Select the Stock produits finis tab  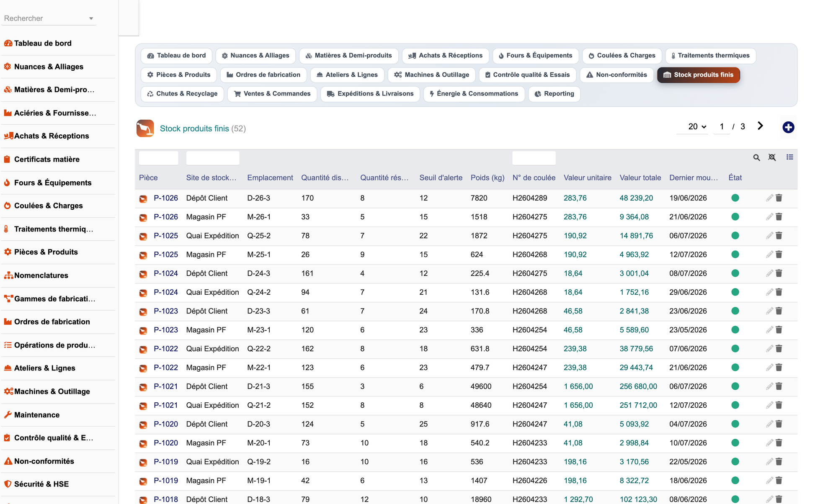(698, 75)
